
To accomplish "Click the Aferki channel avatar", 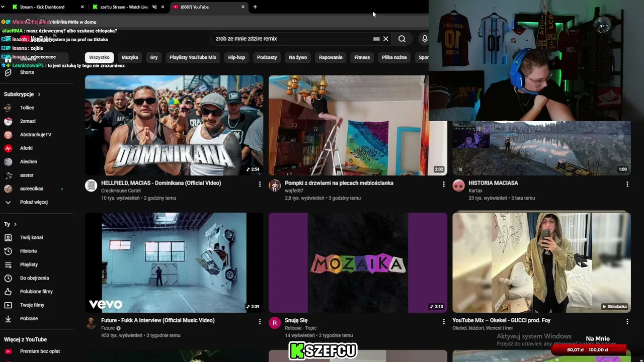I will tap(8, 148).
